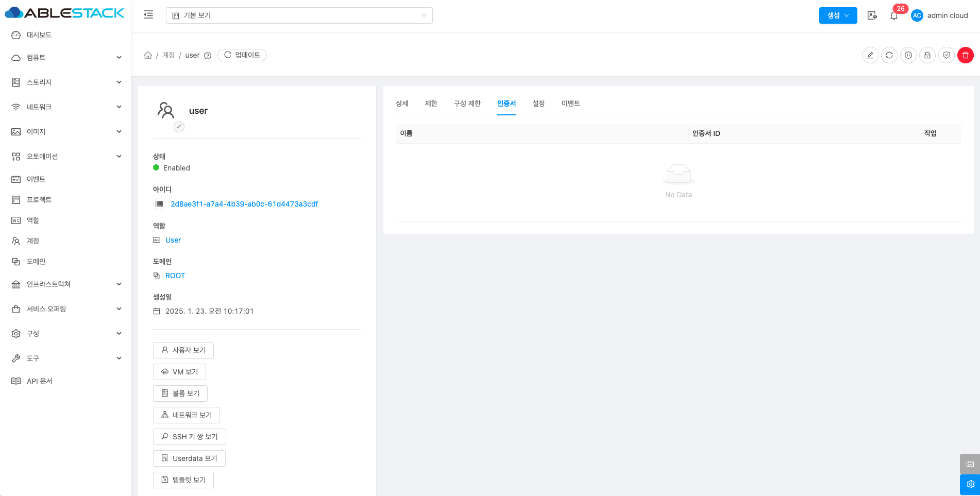
Task: Open the 생성 create dropdown button
Action: click(838, 15)
